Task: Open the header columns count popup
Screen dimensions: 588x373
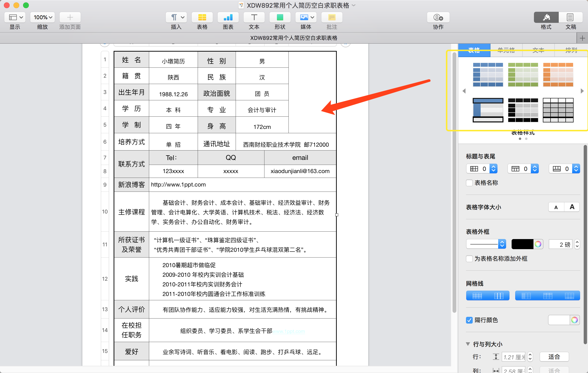Action: [482, 168]
